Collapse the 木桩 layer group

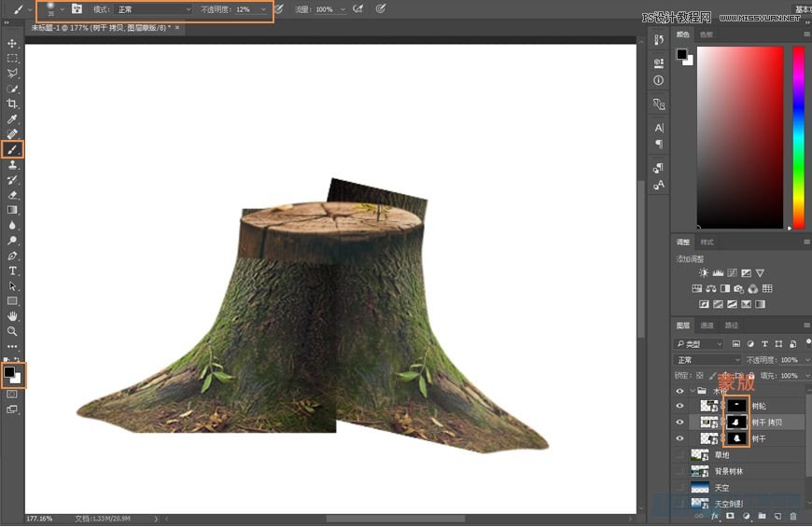pos(691,391)
